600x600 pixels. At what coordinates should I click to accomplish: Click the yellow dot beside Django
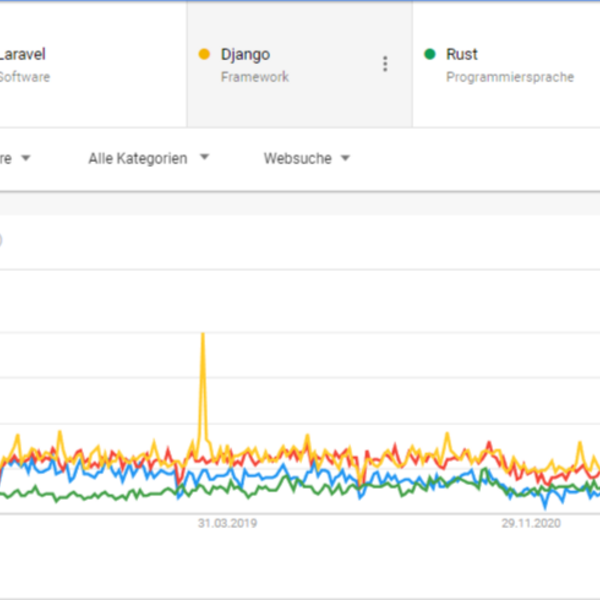(205, 55)
